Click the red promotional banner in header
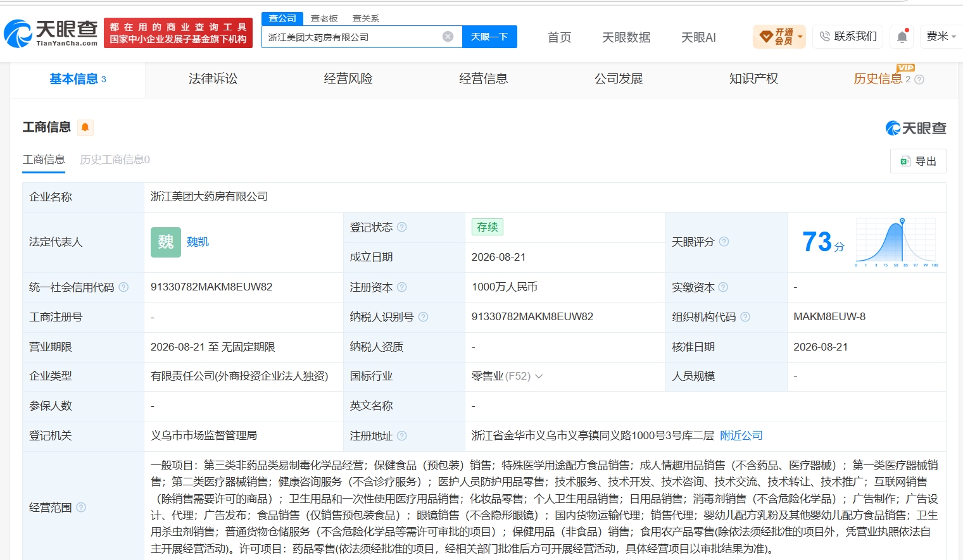Screen dimensions: 963x560 [178, 33]
